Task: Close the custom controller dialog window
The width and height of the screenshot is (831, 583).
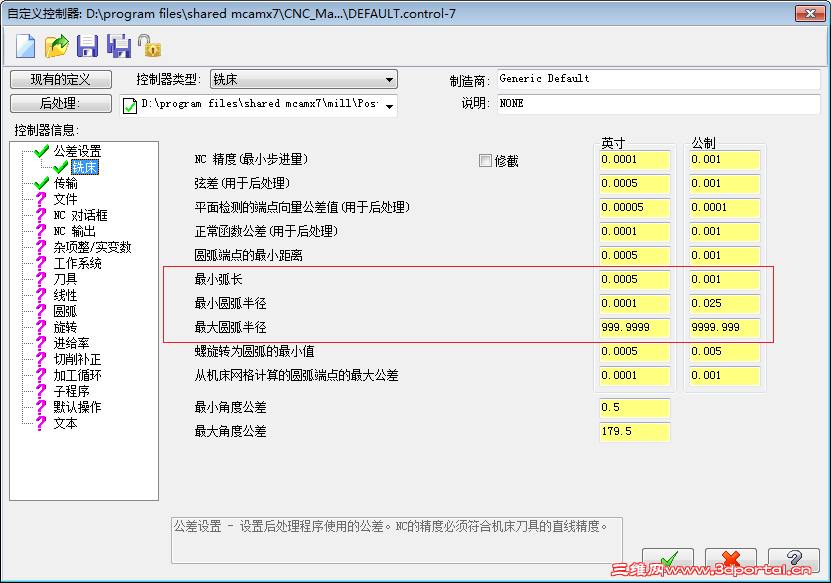Action: (x=810, y=13)
